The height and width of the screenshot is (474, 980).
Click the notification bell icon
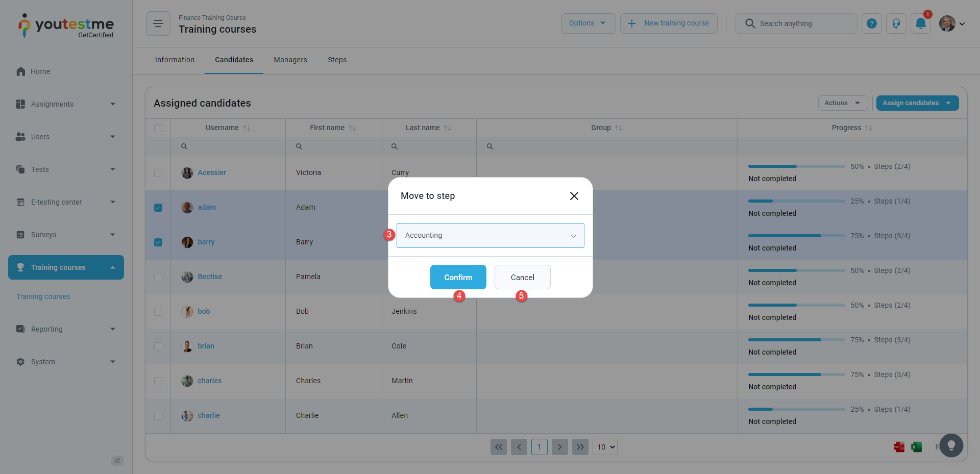tap(920, 23)
